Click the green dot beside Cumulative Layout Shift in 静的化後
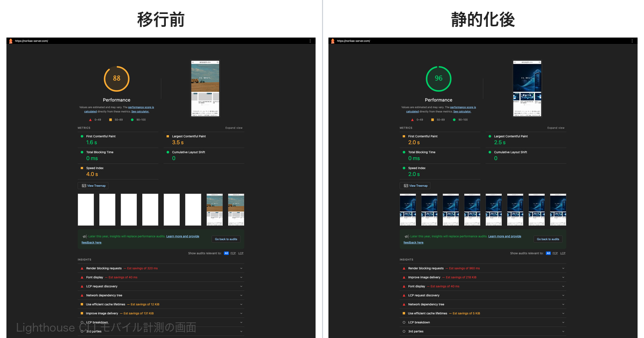This screenshot has width=644, height=338. click(x=489, y=152)
